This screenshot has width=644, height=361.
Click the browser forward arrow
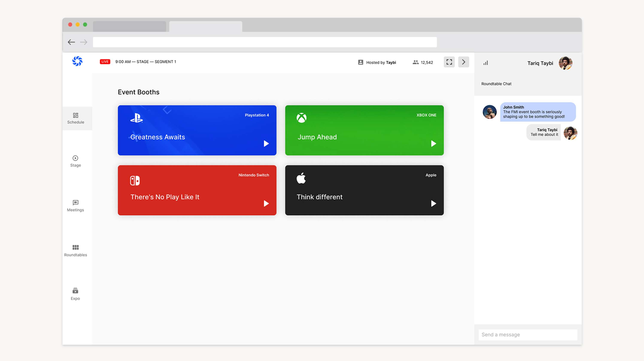tap(84, 42)
